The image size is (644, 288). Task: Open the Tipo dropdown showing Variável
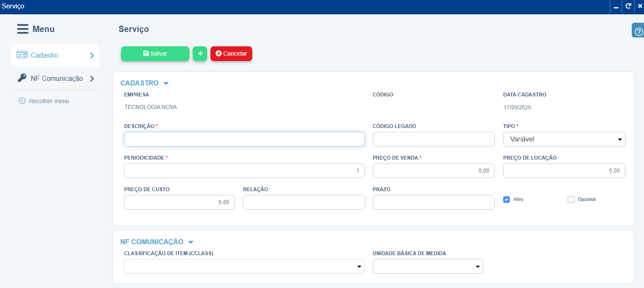click(x=564, y=139)
